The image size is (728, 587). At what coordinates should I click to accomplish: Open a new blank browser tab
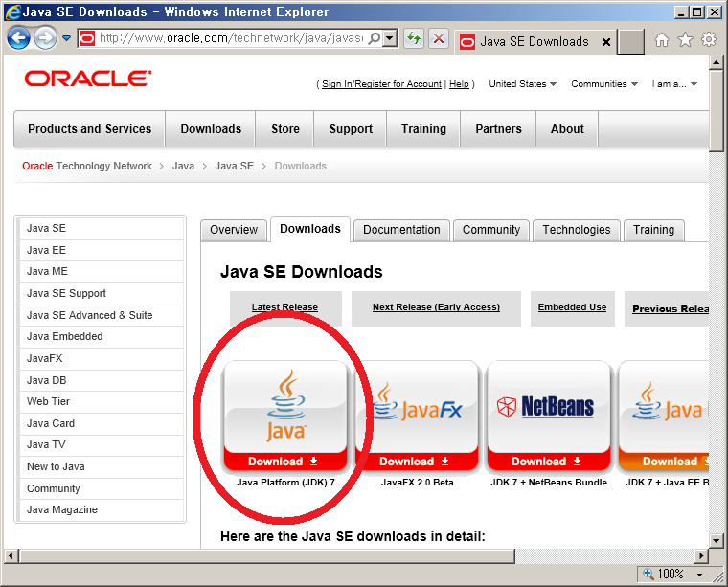pyautogui.click(x=630, y=41)
